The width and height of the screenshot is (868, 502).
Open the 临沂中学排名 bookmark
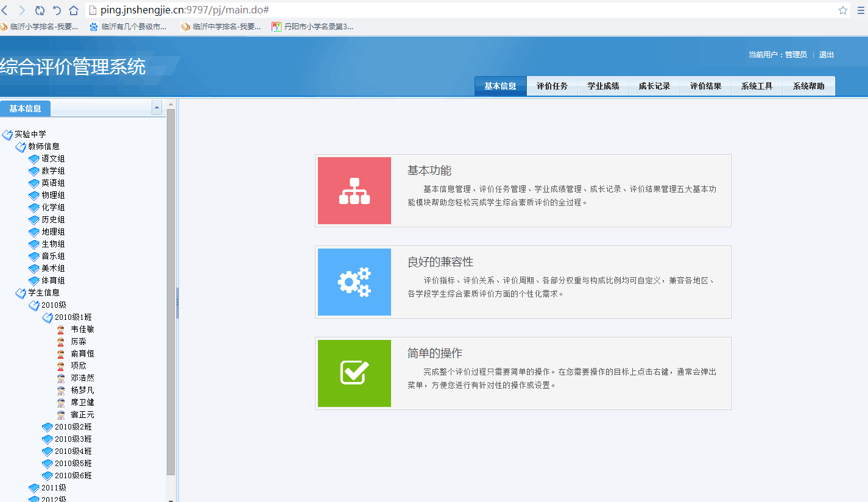(x=221, y=27)
